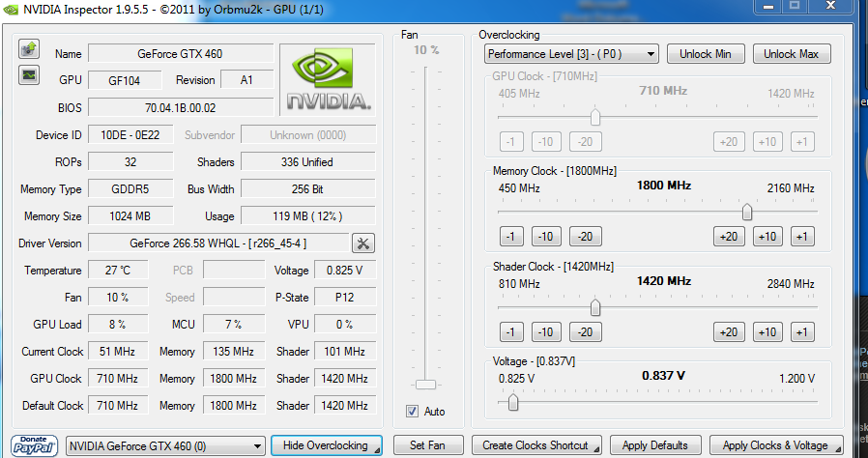Click the Driver Version field
868x458 pixels.
click(x=218, y=243)
